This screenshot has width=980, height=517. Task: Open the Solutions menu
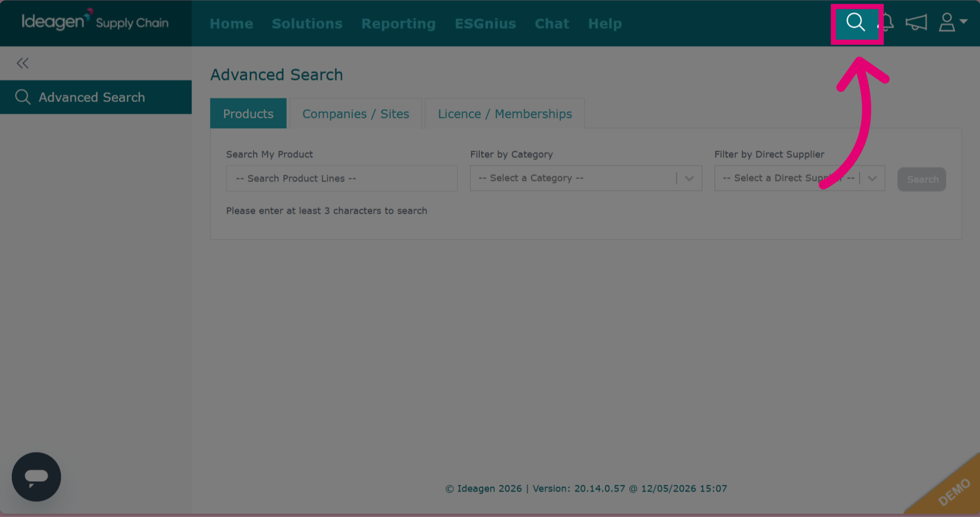pyautogui.click(x=307, y=23)
